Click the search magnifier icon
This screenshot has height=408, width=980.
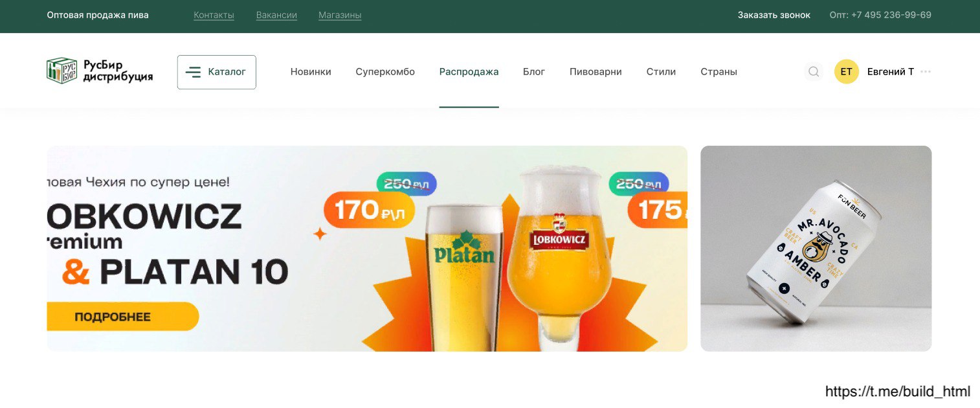814,72
